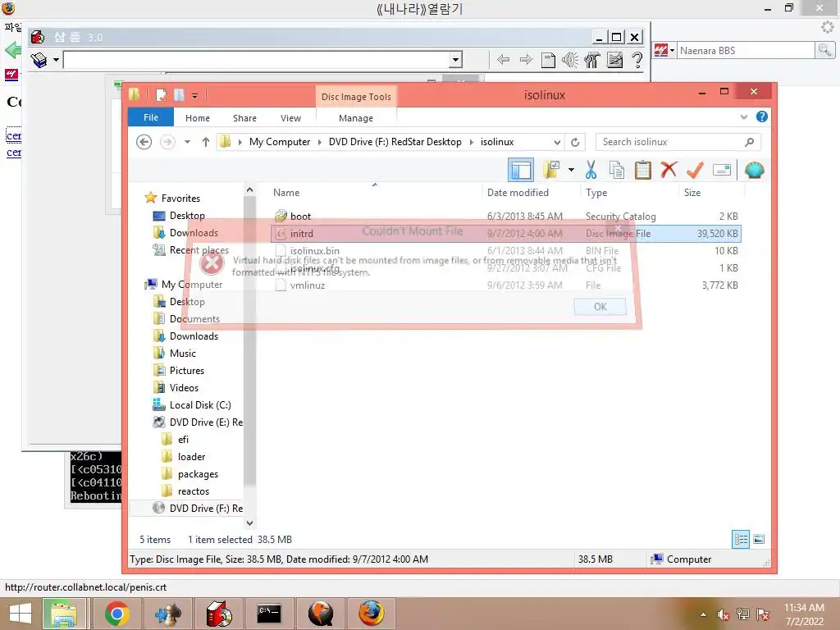This screenshot has height=630, width=840.
Task: Sort by the Size column header
Action: pos(692,192)
